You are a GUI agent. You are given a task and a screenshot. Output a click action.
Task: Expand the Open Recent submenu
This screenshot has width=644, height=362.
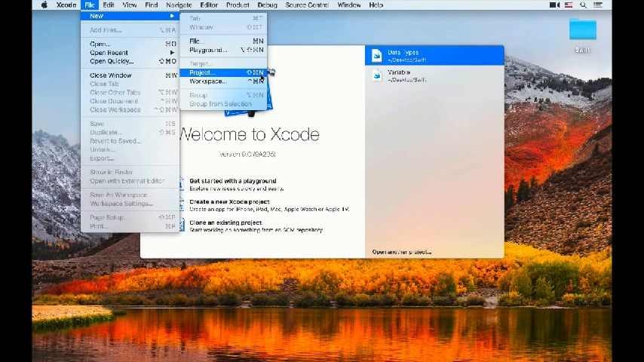point(130,53)
